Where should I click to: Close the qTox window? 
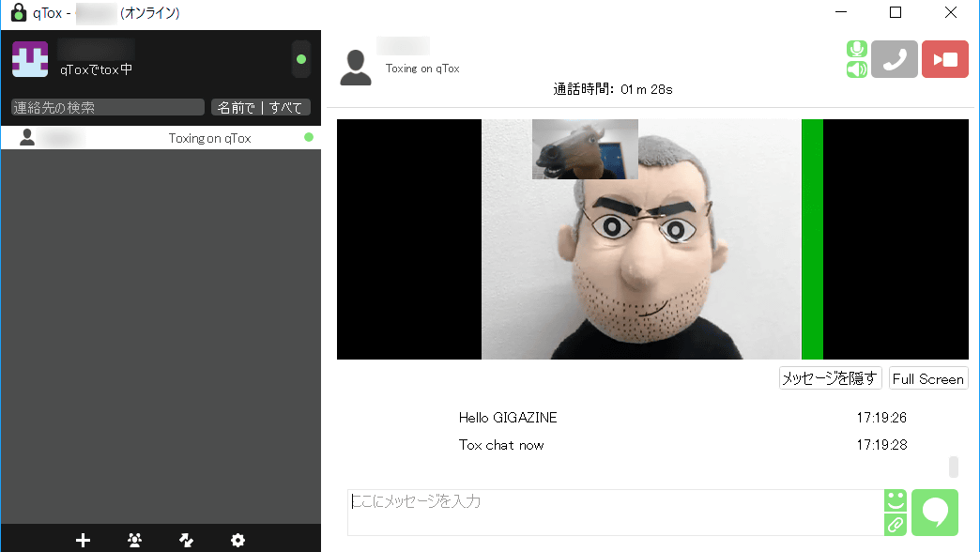951,12
